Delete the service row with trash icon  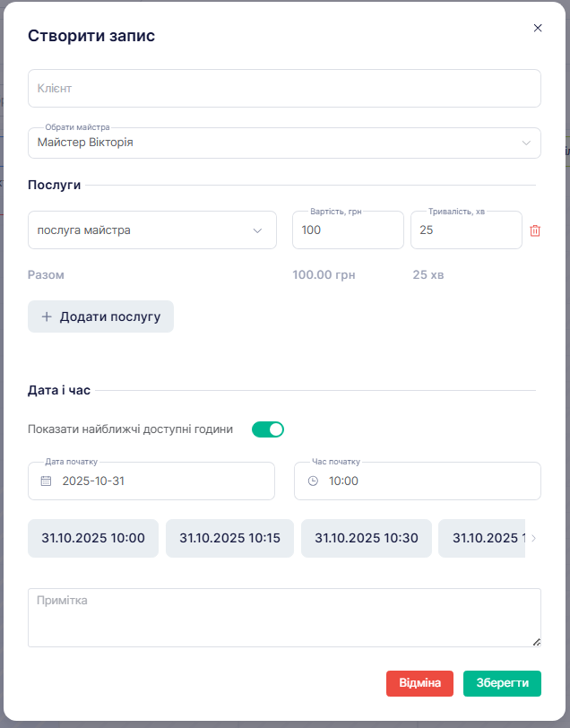point(535,230)
